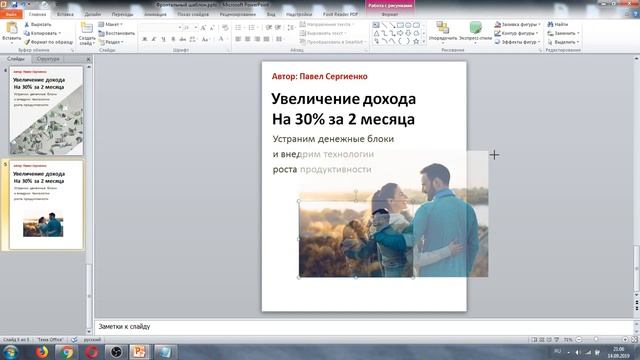640x360 pixels.
Task: Click Copy (Копировать) in the clipboard group
Action: click(42, 33)
